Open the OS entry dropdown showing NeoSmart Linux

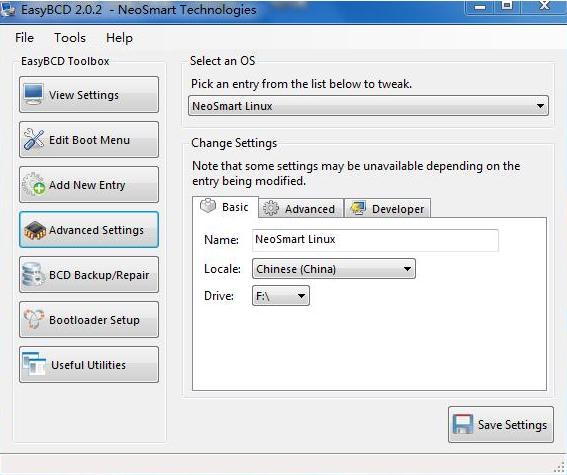click(x=368, y=106)
